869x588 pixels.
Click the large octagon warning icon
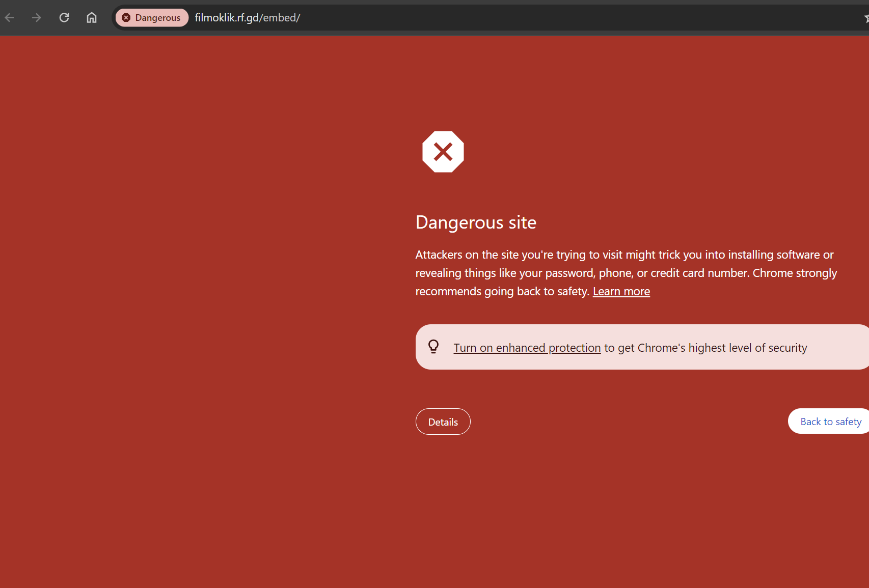pyautogui.click(x=443, y=152)
